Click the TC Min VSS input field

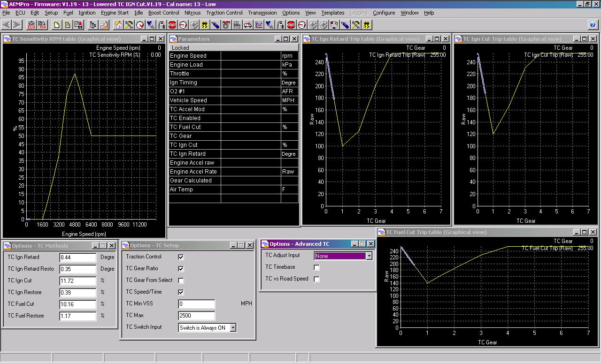(197, 304)
